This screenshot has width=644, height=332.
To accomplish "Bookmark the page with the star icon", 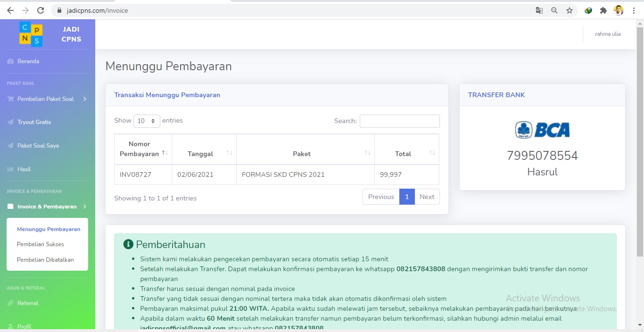I will coord(570,10).
